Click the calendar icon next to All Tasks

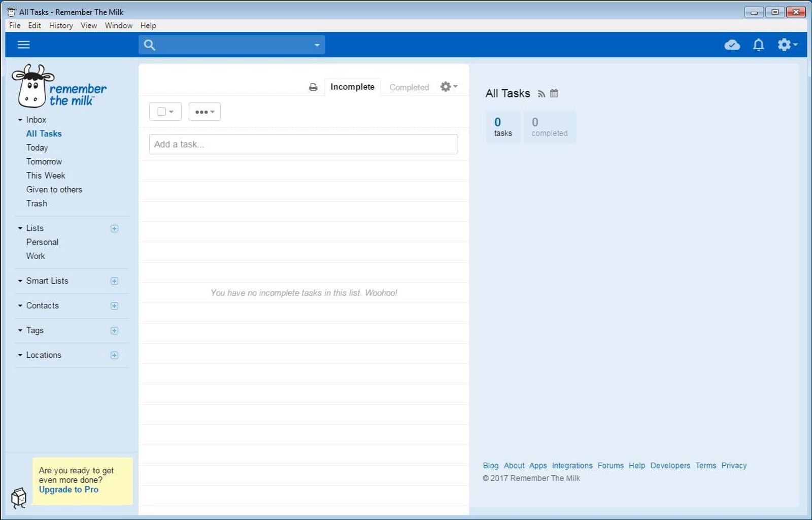pos(554,93)
